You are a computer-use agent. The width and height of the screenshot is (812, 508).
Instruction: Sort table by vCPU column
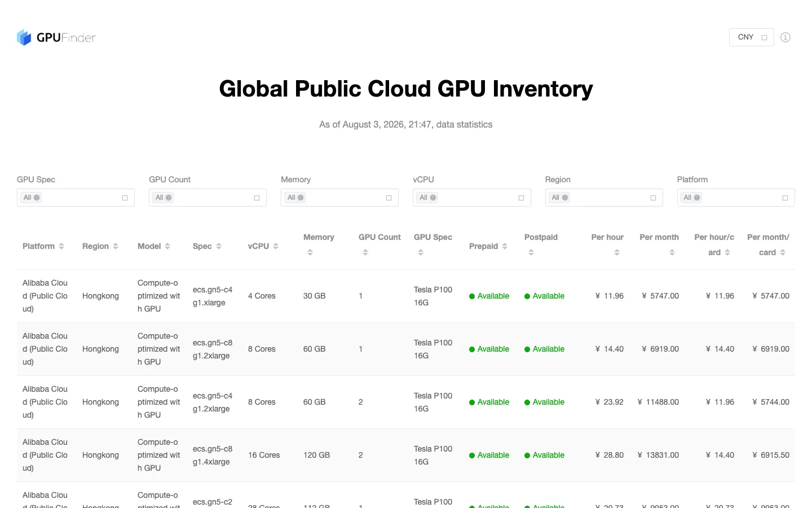coord(276,246)
